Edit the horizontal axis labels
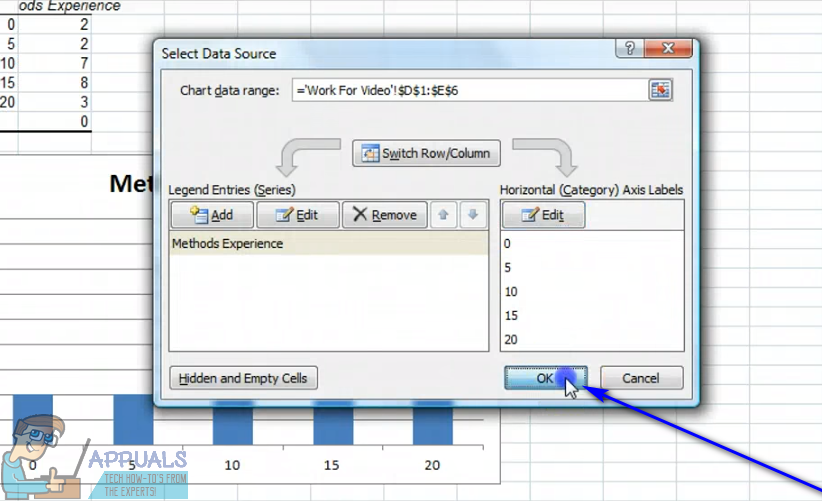Viewport: 822px width, 501px height. [543, 215]
